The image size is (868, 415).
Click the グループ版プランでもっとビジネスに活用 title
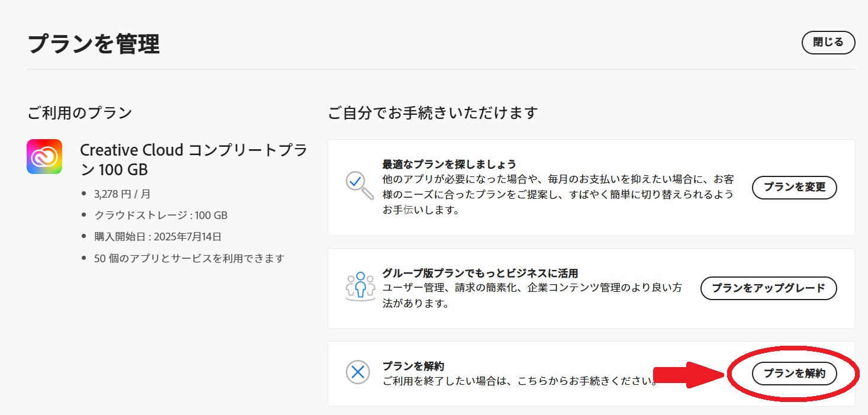[480, 274]
